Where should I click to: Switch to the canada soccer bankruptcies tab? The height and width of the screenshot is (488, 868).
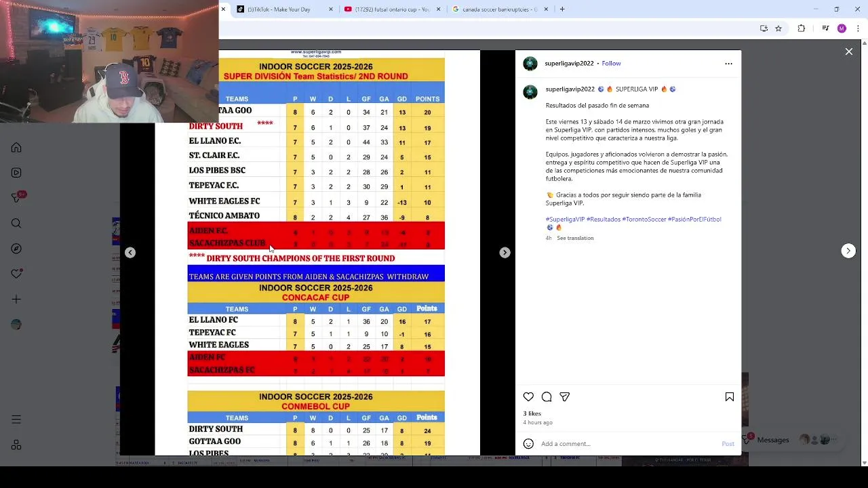(500, 9)
